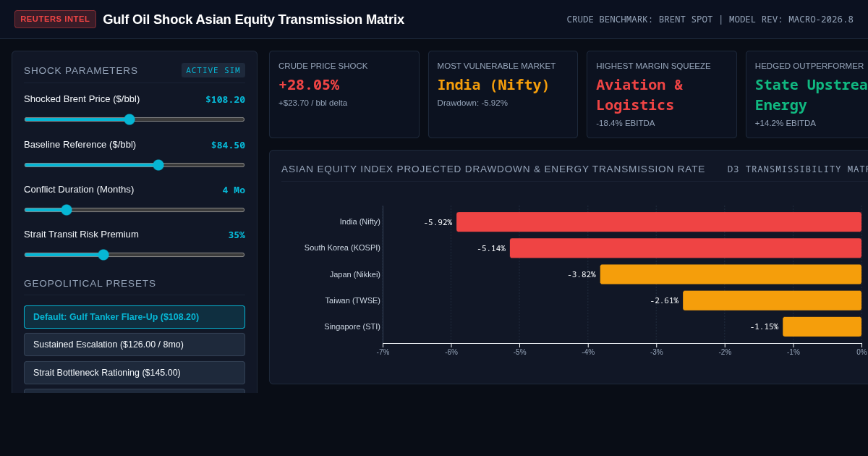Image resolution: width=868 pixels, height=456 pixels.
Task: Adjust the Conflict Duration slider
Action: [135, 210]
